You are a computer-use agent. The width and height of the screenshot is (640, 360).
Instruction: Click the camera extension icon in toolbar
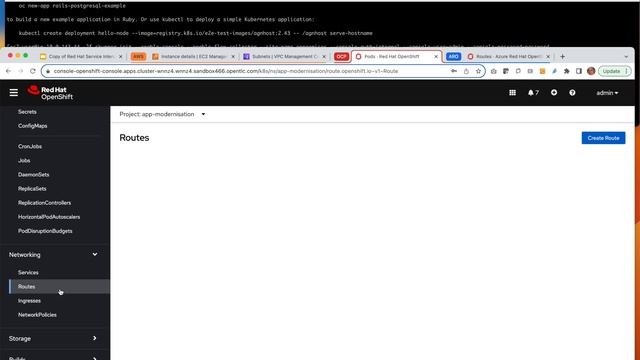pos(493,71)
